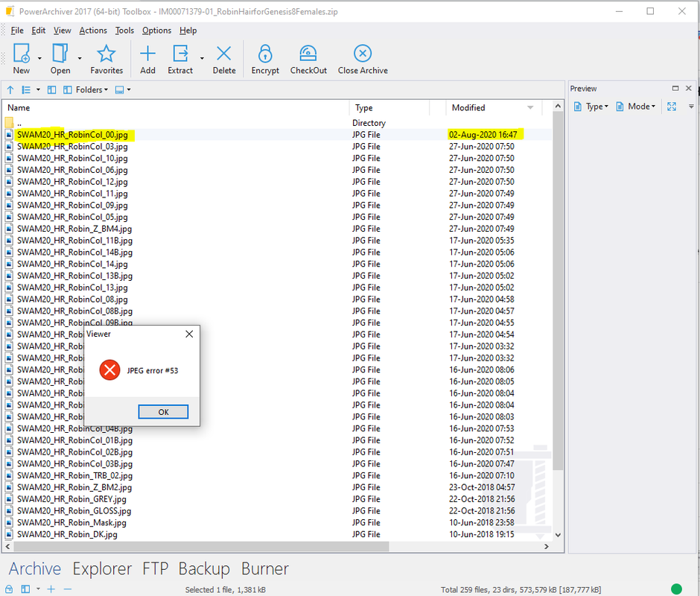Click the Add files plus icon
700x596 pixels.
(147, 54)
